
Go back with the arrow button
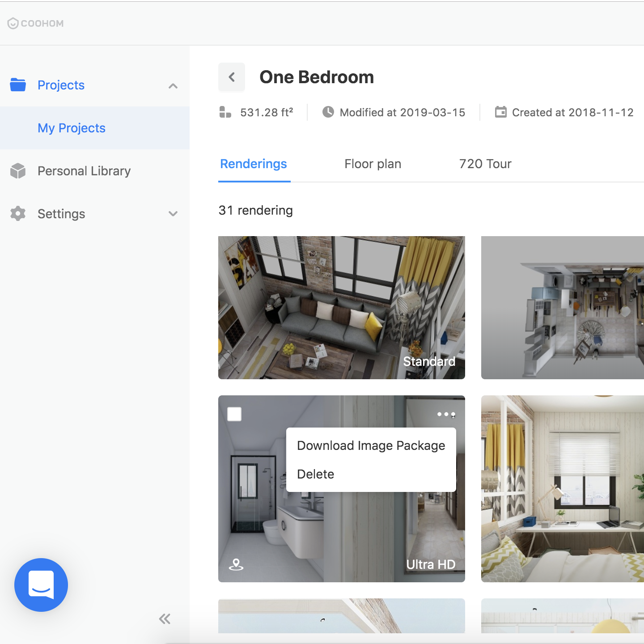[x=232, y=77]
